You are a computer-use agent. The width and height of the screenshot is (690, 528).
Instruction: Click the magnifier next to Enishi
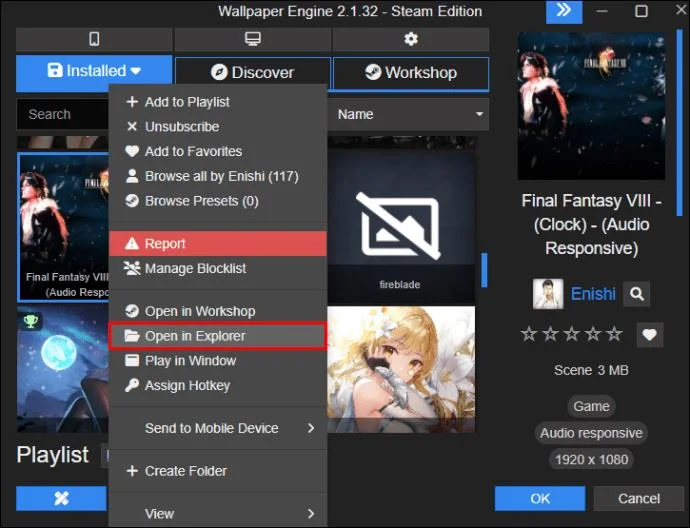[636, 294]
